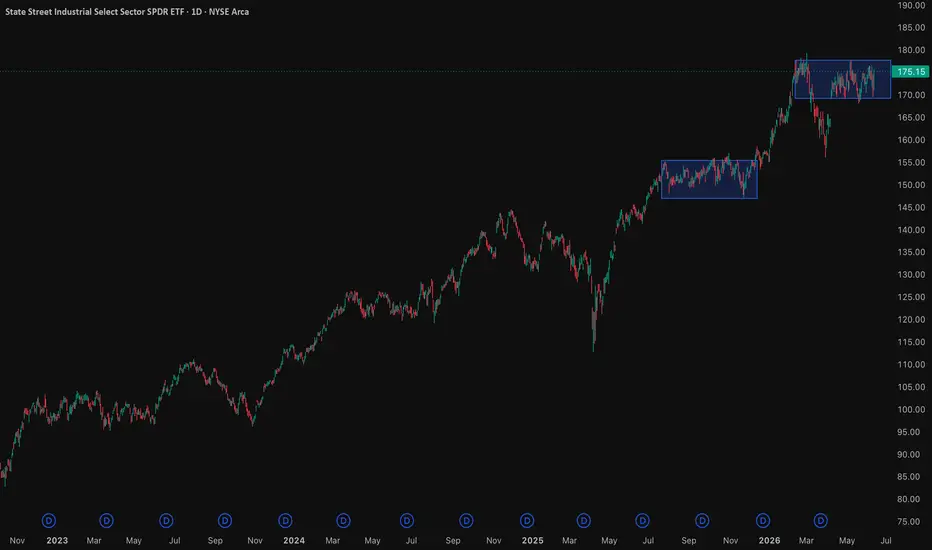The image size is (932, 550).
Task: Open the dividend marker above Mar 2023
Action: (106, 521)
